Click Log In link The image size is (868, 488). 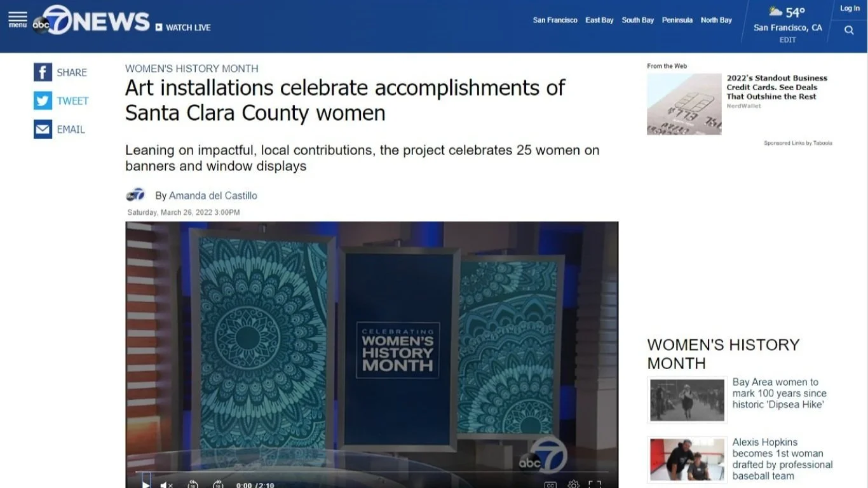(x=850, y=8)
